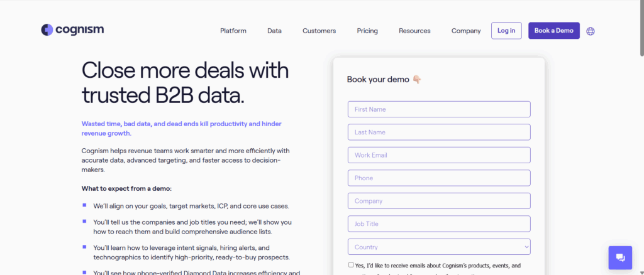Tick the receive emails checkbox
Screen dimensions: 644x275
click(351, 265)
